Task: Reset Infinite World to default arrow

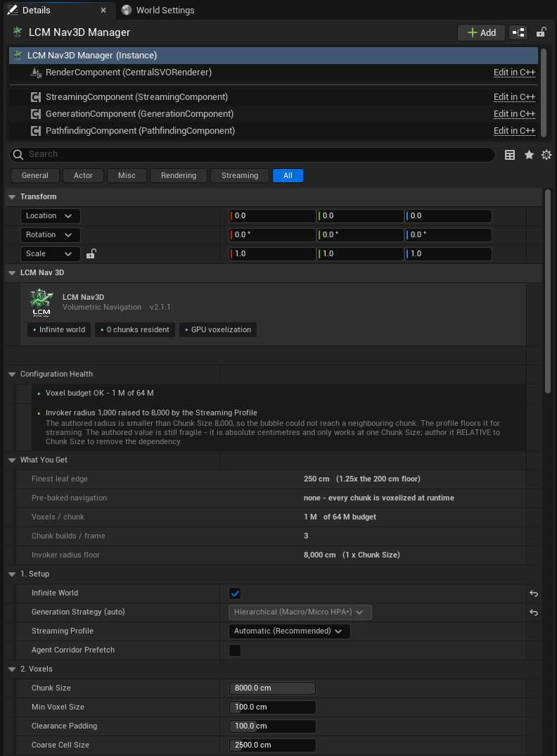Action: click(534, 593)
